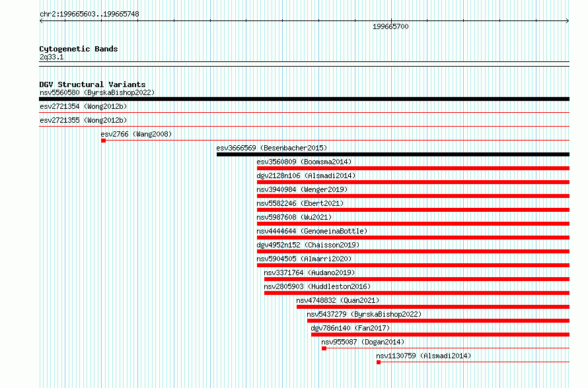Select dgv4952n152 (Chaisson2019) variant label

point(308,245)
